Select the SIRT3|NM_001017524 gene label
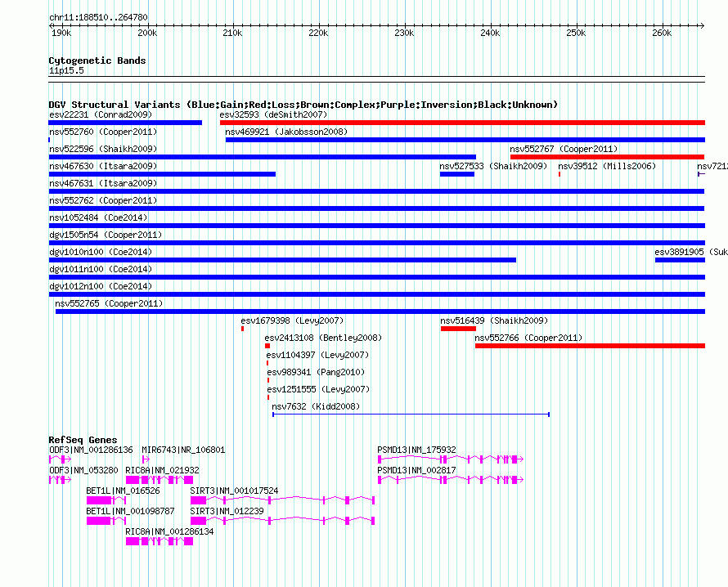Screen dimensions: 728x587 [234, 491]
